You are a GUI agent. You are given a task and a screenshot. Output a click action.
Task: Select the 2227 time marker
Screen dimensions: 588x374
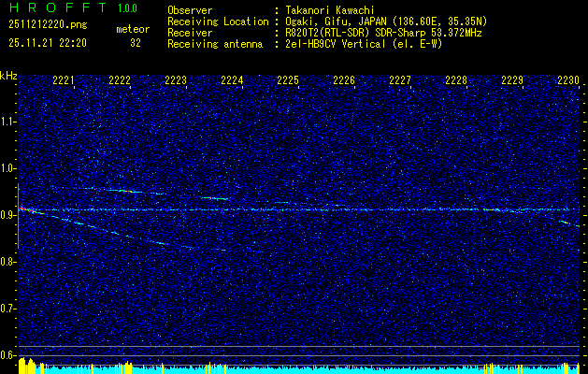tap(400, 81)
